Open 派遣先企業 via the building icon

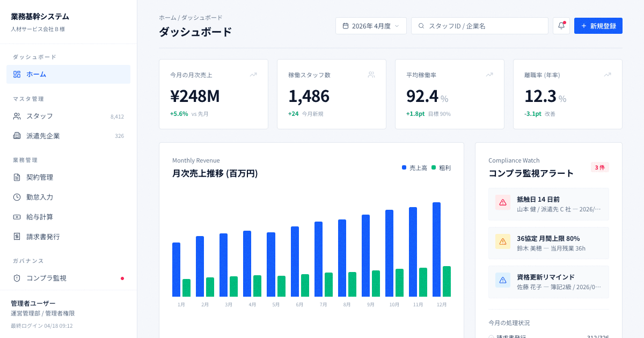(x=17, y=136)
